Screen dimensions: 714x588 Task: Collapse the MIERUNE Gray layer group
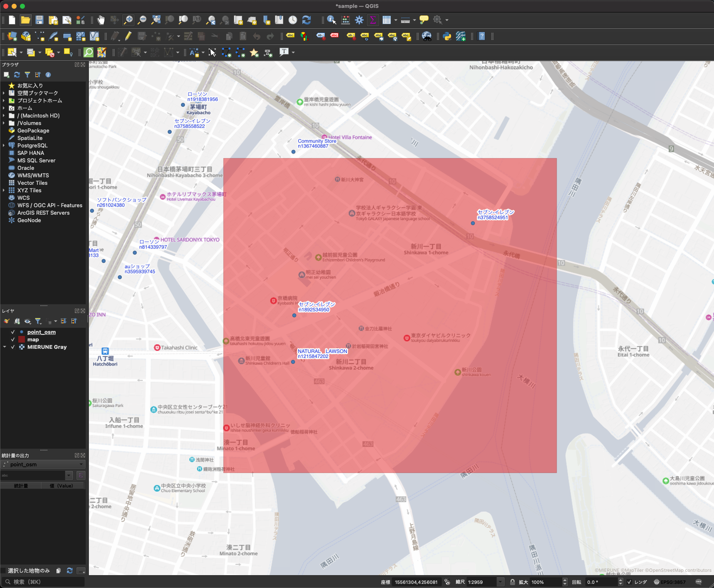(5, 347)
